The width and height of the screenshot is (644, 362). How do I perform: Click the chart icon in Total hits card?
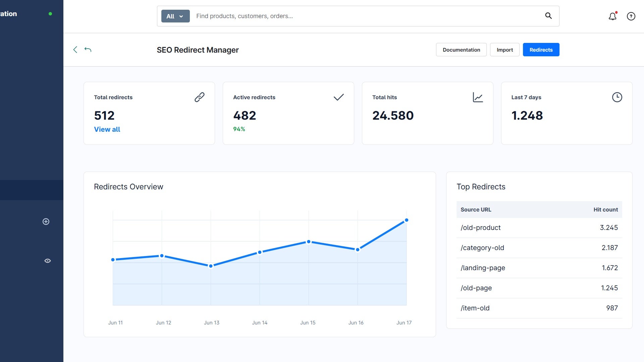point(478,97)
